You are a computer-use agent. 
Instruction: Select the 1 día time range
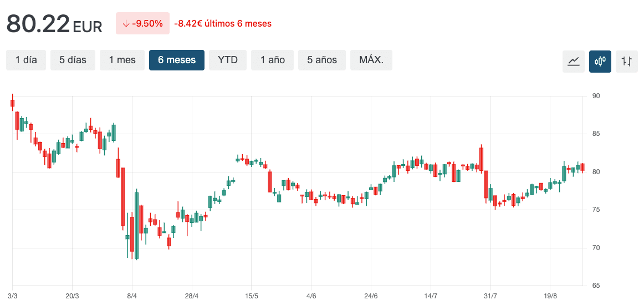pos(26,60)
